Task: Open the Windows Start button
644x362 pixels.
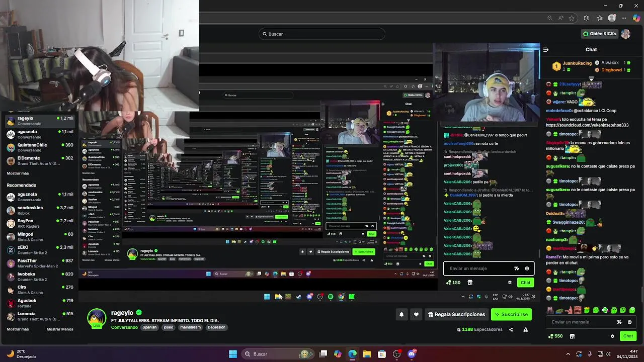Action: click(233, 354)
